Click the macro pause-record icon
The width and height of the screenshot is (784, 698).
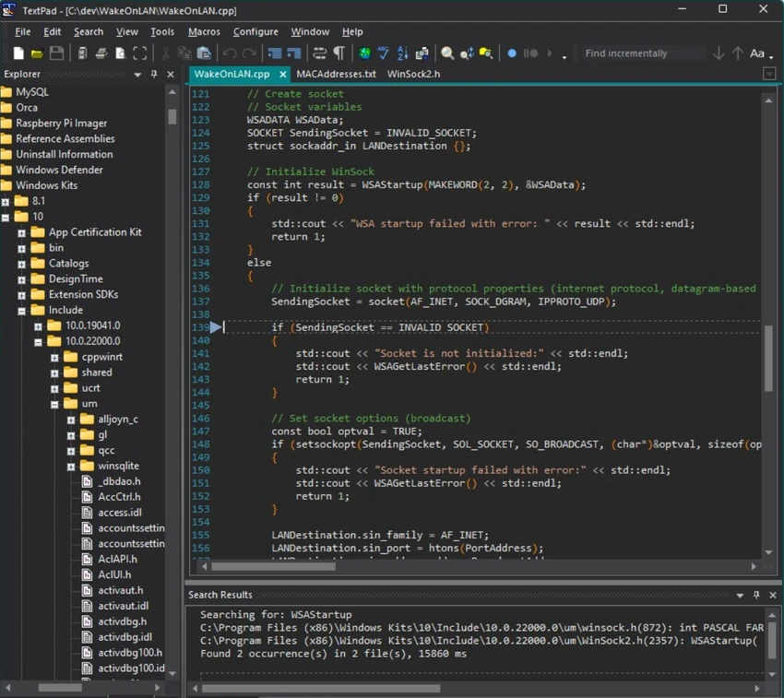pyautogui.click(x=530, y=53)
